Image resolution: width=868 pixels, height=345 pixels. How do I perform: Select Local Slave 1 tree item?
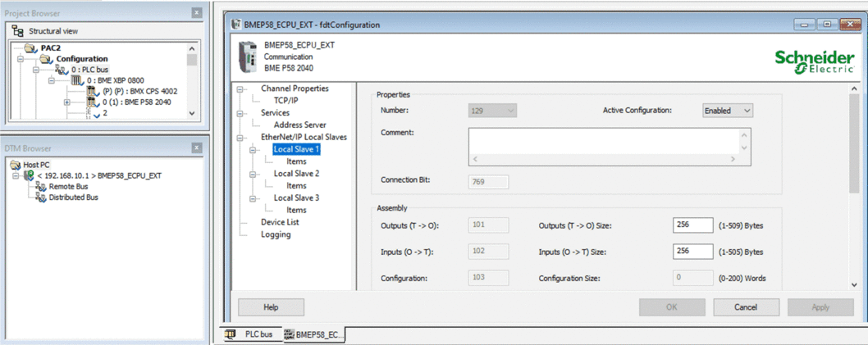click(296, 149)
